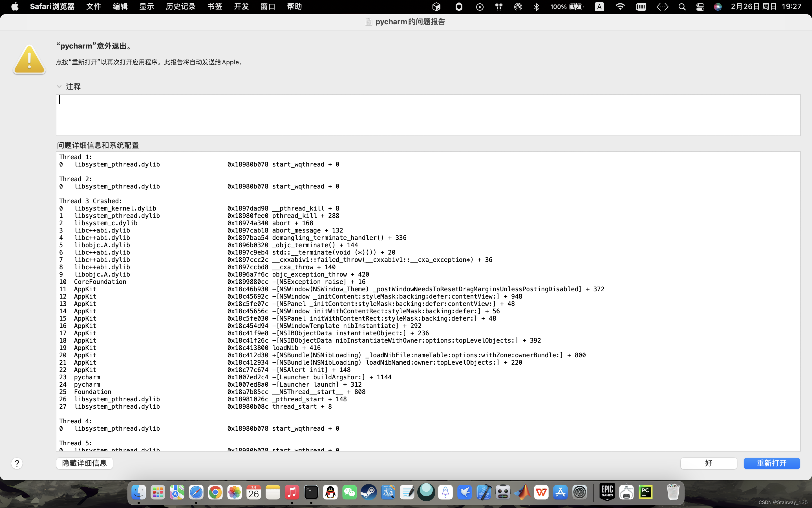Click the 好 (OK) button
The width and height of the screenshot is (812, 508).
point(708,463)
